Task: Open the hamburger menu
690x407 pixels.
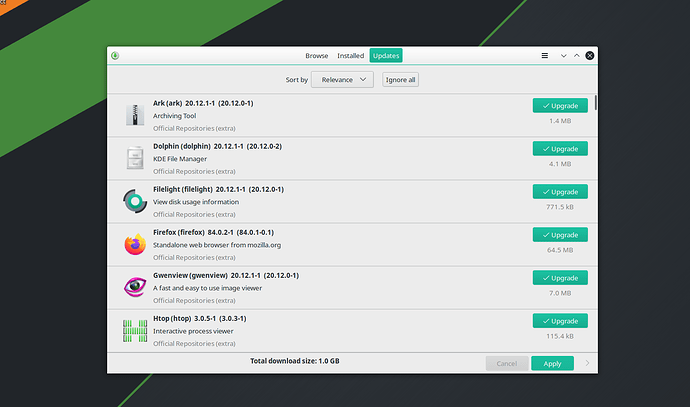Action: click(545, 55)
